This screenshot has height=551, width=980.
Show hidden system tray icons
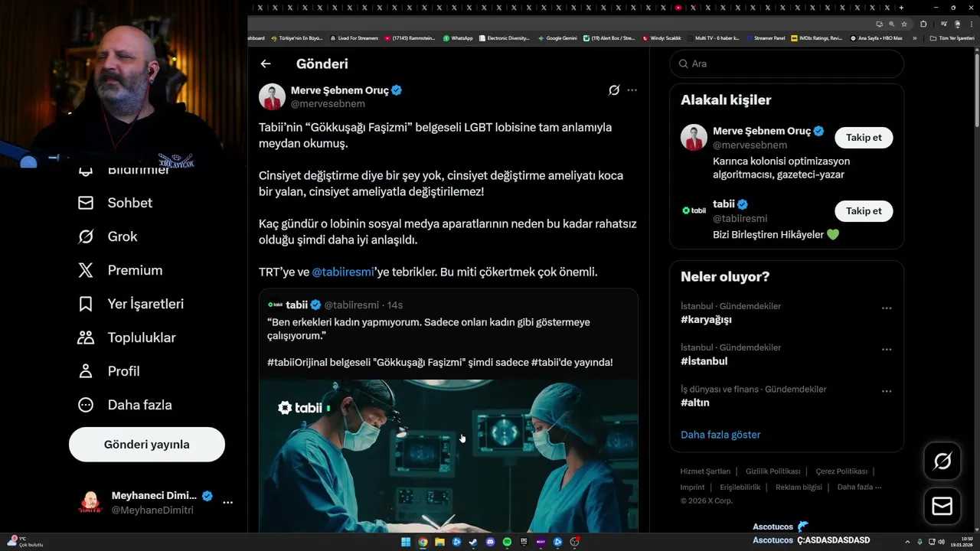[907, 542]
